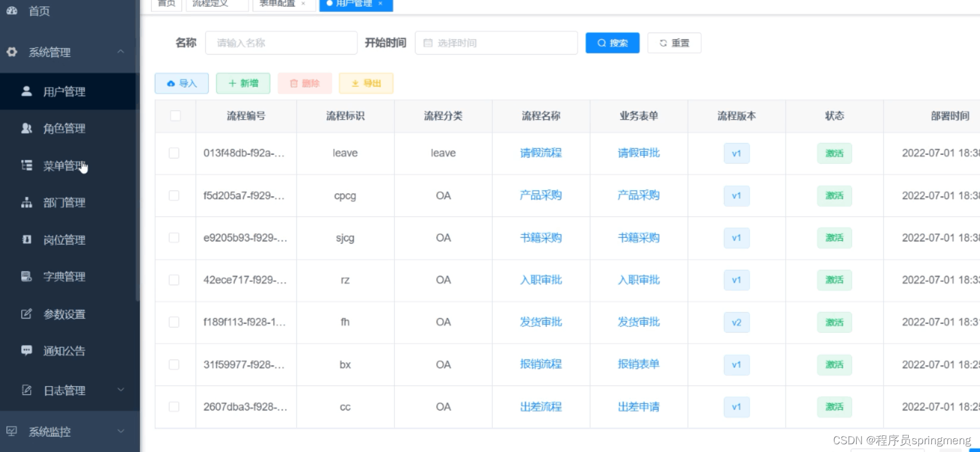This screenshot has width=980, height=452.
Task: Click the parameter settings edit icon
Action: [x=27, y=314]
